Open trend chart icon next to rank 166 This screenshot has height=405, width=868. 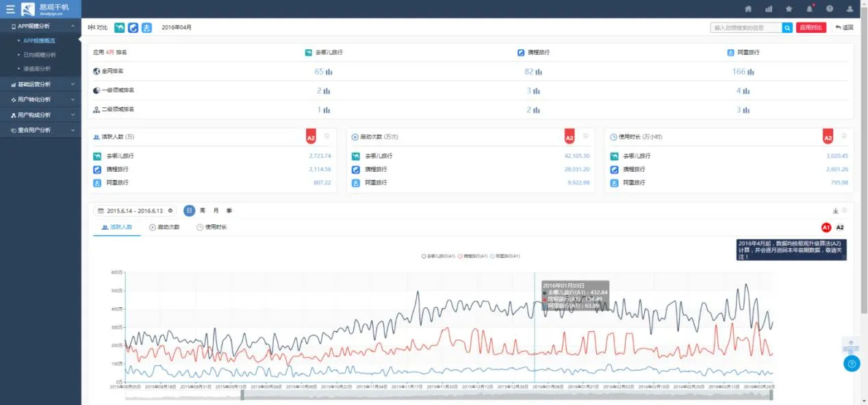pyautogui.click(x=751, y=72)
